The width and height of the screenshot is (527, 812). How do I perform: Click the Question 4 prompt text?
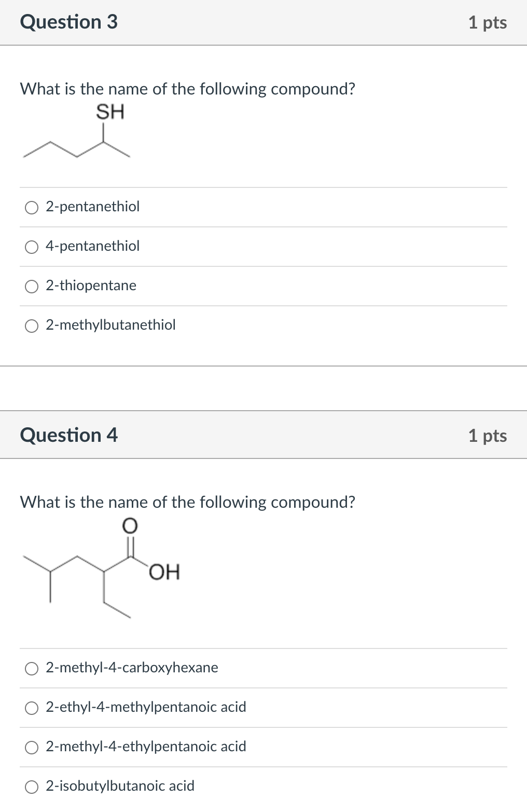pyautogui.click(x=187, y=502)
